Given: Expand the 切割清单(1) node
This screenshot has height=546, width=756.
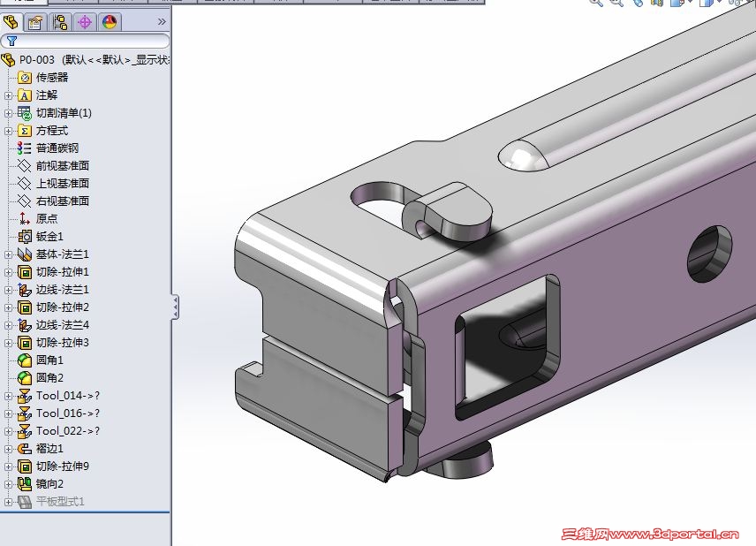Looking at the screenshot, I should pyautogui.click(x=8, y=113).
